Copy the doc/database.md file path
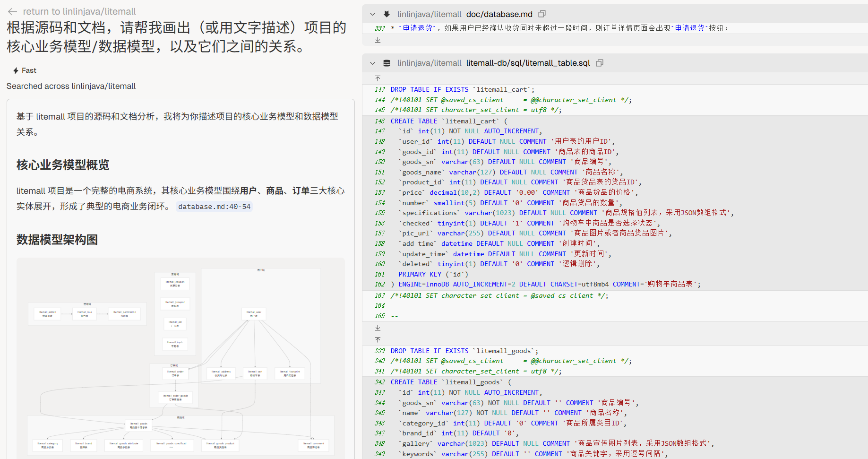The height and width of the screenshot is (459, 868). [542, 14]
